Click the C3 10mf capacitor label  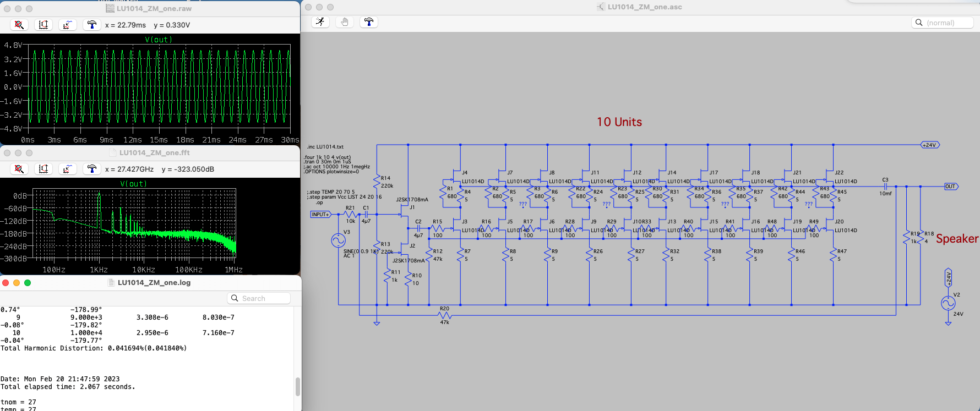885,187
